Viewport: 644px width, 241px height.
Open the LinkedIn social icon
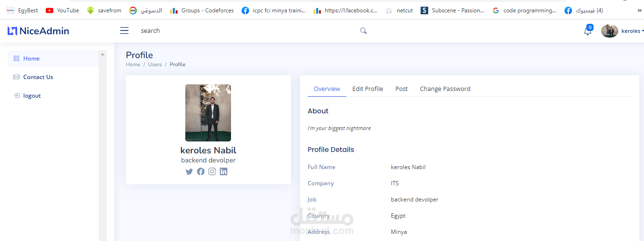click(x=223, y=171)
